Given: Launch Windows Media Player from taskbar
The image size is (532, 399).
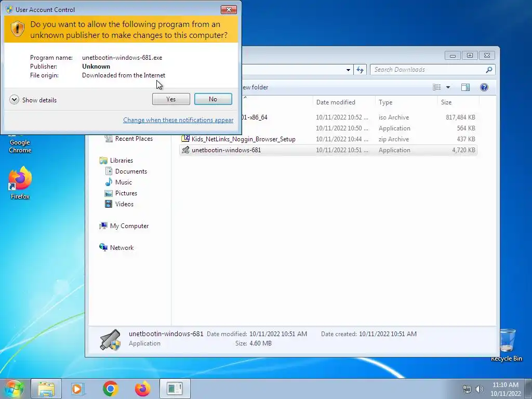Looking at the screenshot, I should [x=78, y=389].
